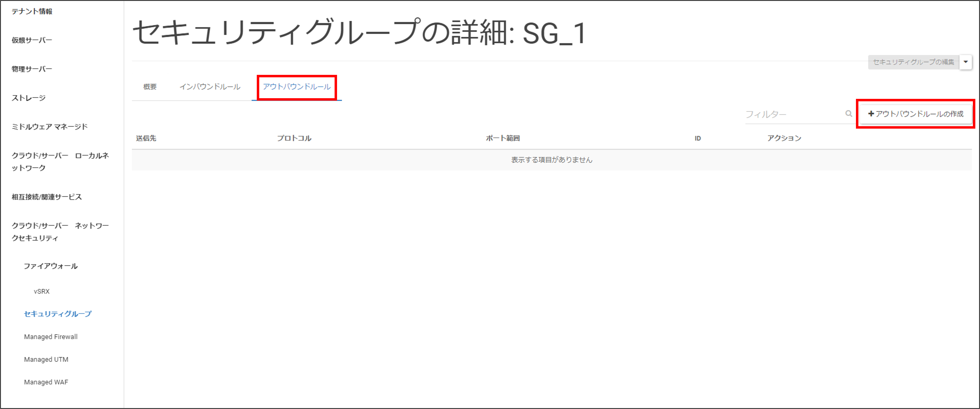Open Managed Firewall sidebar link
Viewport: 980px width, 409px height.
click(51, 337)
